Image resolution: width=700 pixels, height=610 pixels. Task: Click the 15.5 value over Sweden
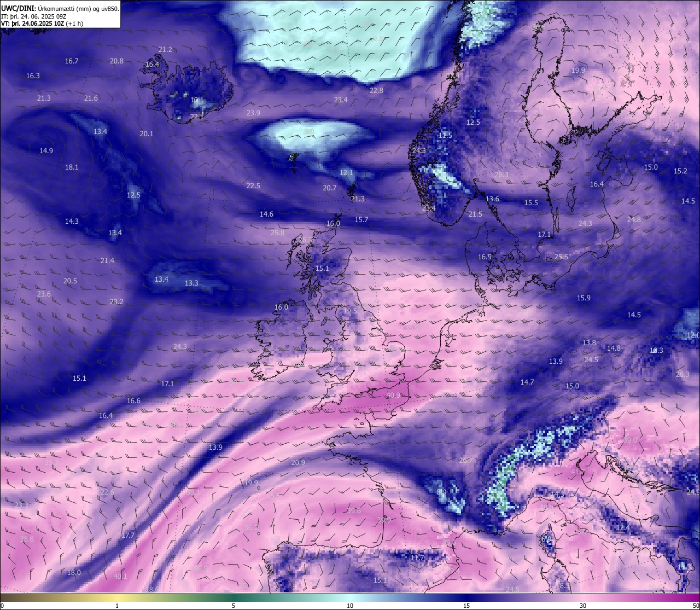tap(531, 202)
